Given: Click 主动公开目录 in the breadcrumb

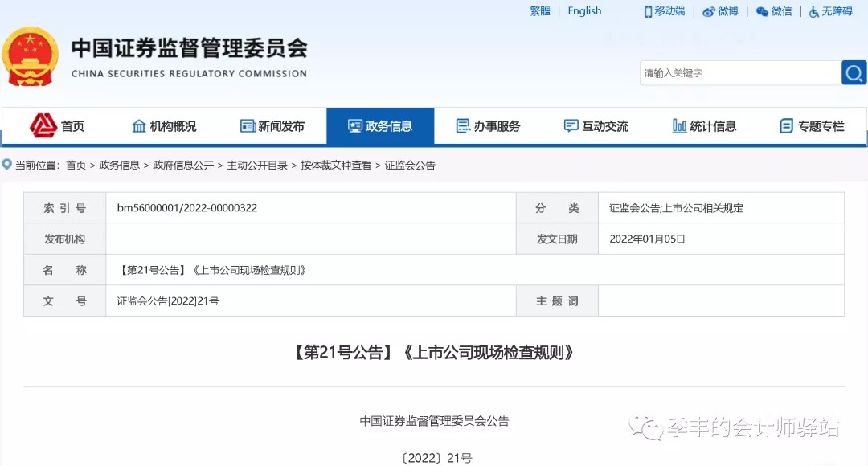Looking at the screenshot, I should point(257,165).
